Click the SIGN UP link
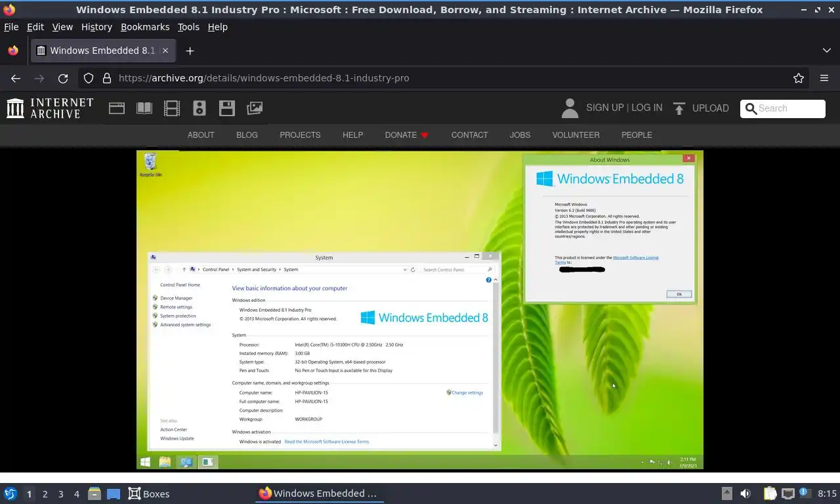Viewport: 840px width, 504px height. [x=604, y=108]
